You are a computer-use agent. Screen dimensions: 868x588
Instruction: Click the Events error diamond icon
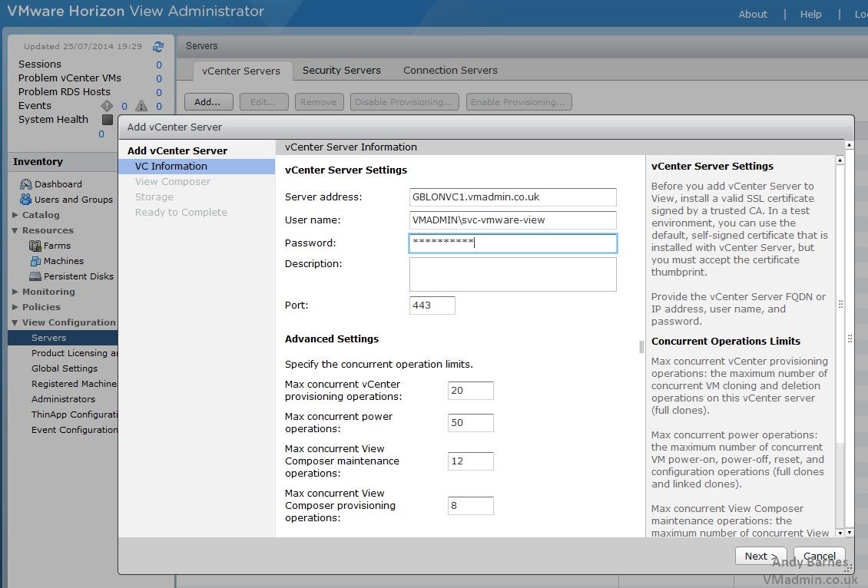click(107, 106)
